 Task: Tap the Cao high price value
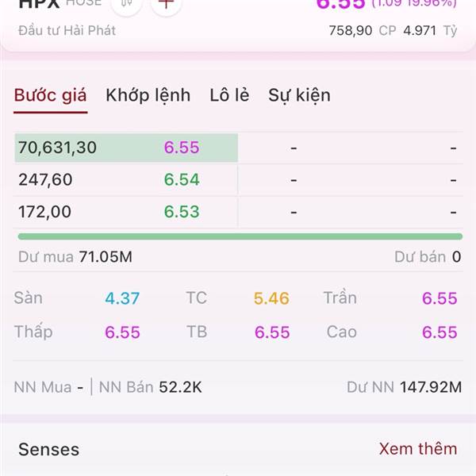[440, 332]
